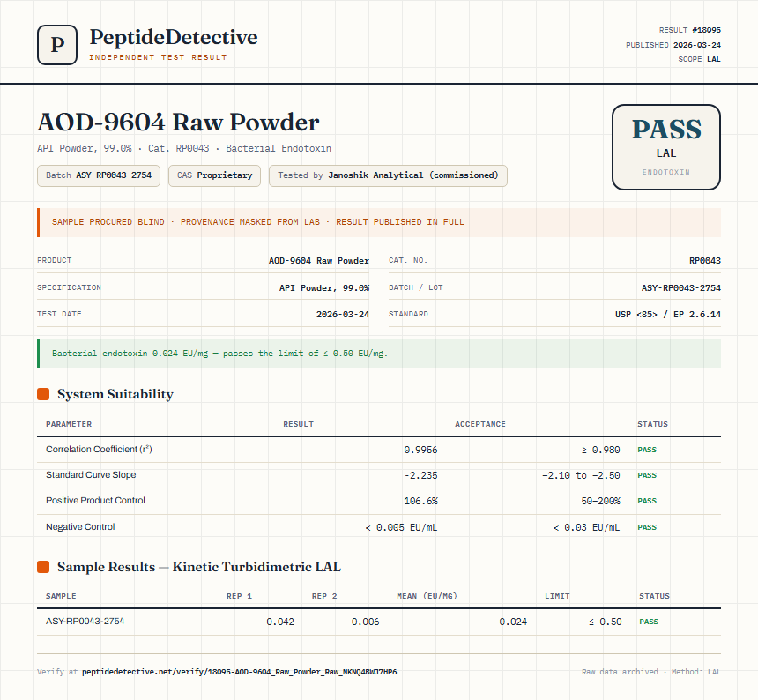Click the orange square beside Sample Results
758x700 pixels.
43,567
